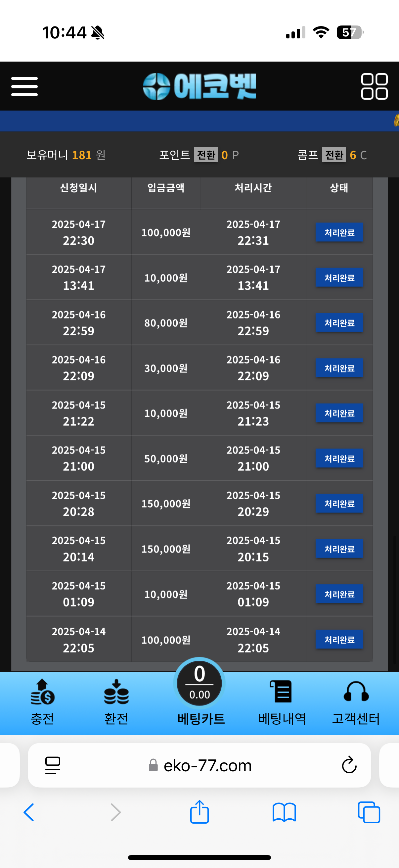Open the 고객센터 headset support icon
Image resolution: width=399 pixels, height=868 pixels.
356,693
